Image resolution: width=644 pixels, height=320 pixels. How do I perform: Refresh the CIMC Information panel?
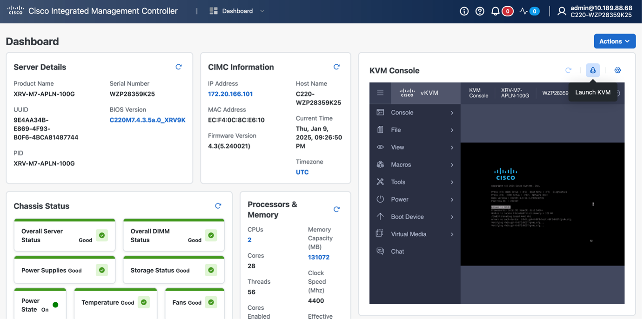336,67
